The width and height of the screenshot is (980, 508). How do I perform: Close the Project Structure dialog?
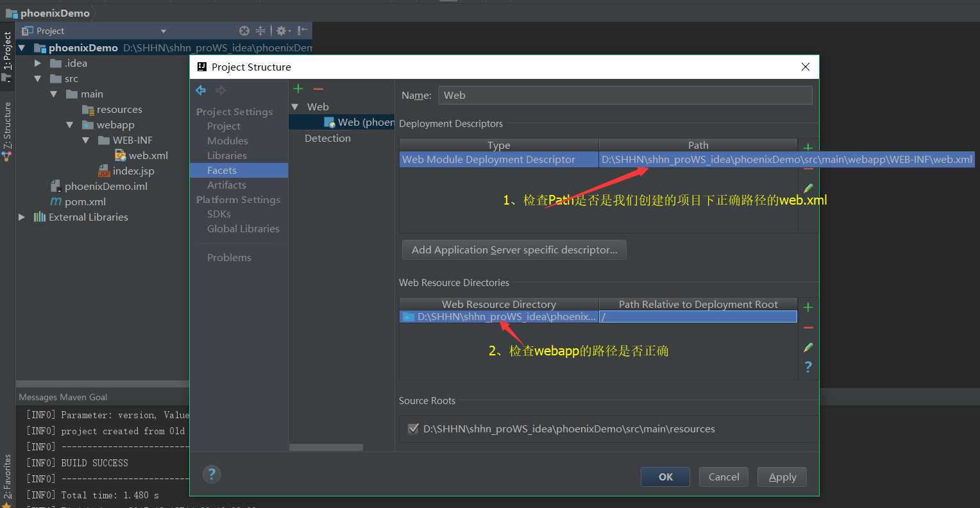[806, 67]
